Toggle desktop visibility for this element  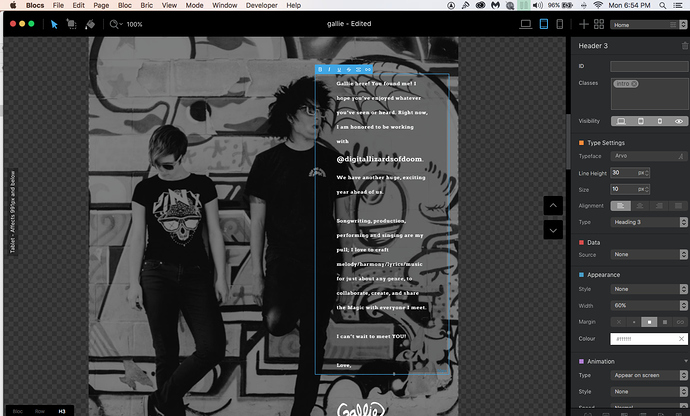click(620, 121)
